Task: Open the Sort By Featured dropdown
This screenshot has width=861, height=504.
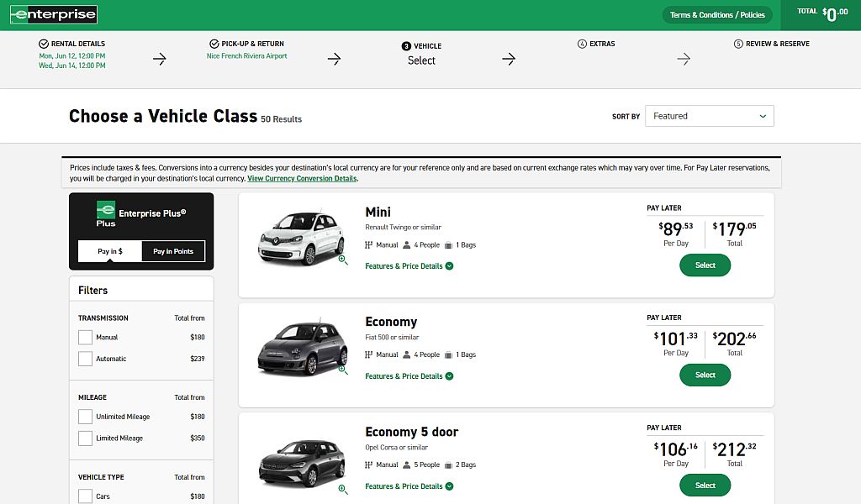Action: (x=709, y=116)
